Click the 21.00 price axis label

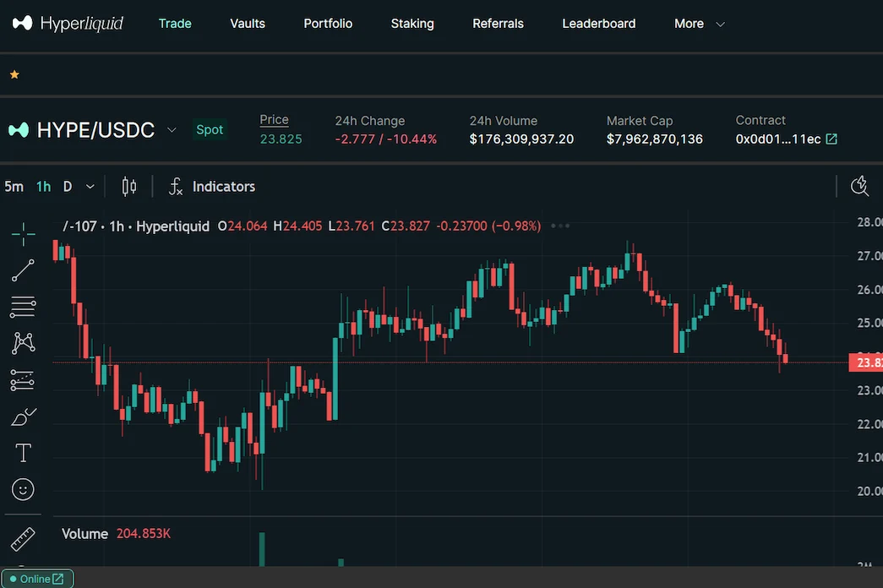869,458
